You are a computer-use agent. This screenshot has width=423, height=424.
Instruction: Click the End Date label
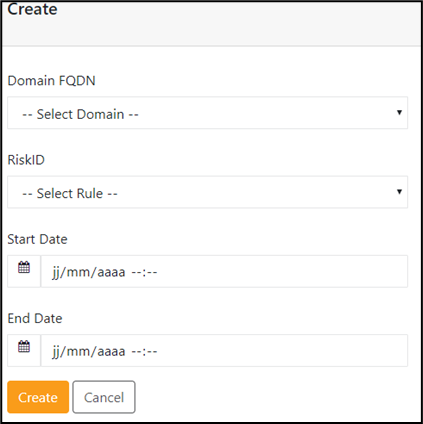(x=35, y=318)
